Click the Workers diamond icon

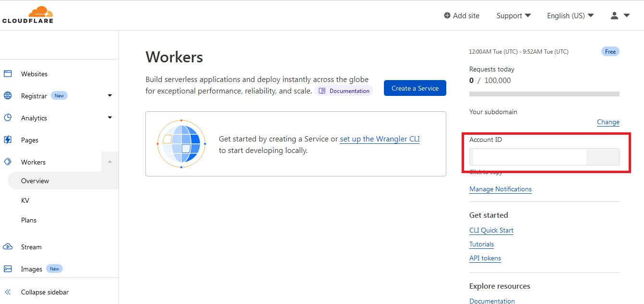coord(8,162)
